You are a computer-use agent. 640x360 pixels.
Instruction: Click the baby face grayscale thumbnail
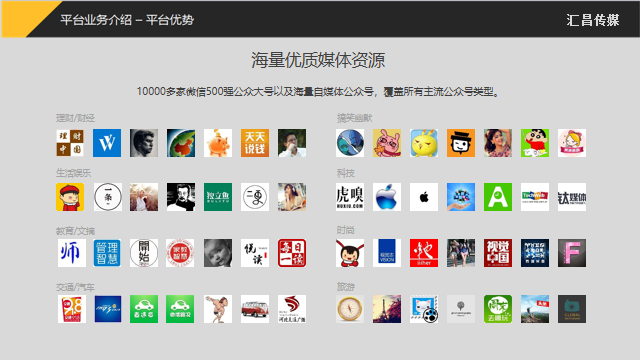[218, 253]
